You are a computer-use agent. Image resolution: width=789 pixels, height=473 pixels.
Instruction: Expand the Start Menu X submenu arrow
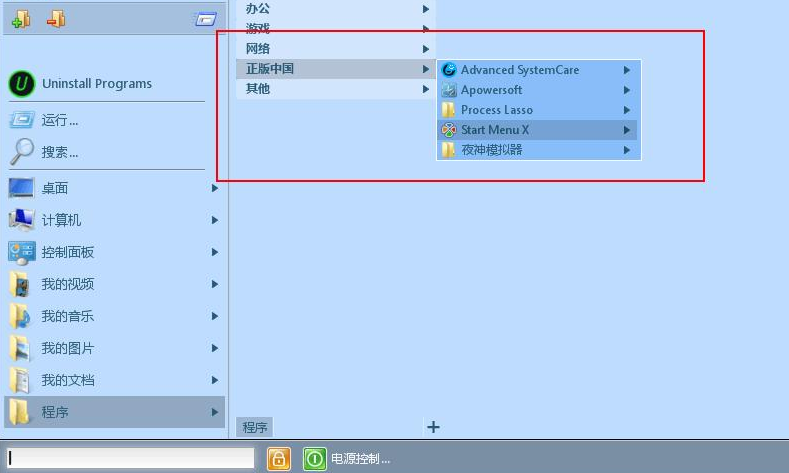click(x=626, y=130)
